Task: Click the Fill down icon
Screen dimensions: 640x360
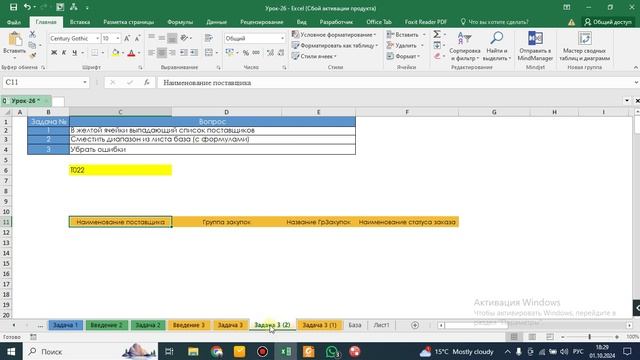Action: tap(437, 45)
